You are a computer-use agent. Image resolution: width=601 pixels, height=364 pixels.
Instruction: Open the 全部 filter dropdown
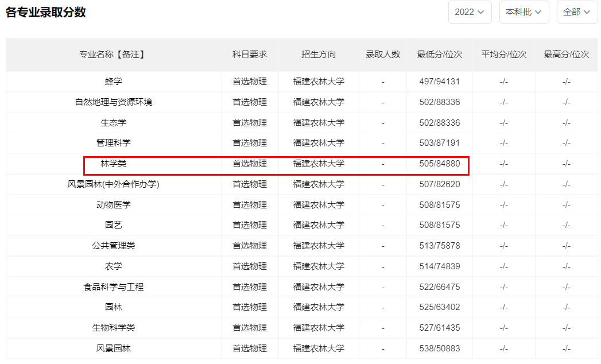[576, 12]
